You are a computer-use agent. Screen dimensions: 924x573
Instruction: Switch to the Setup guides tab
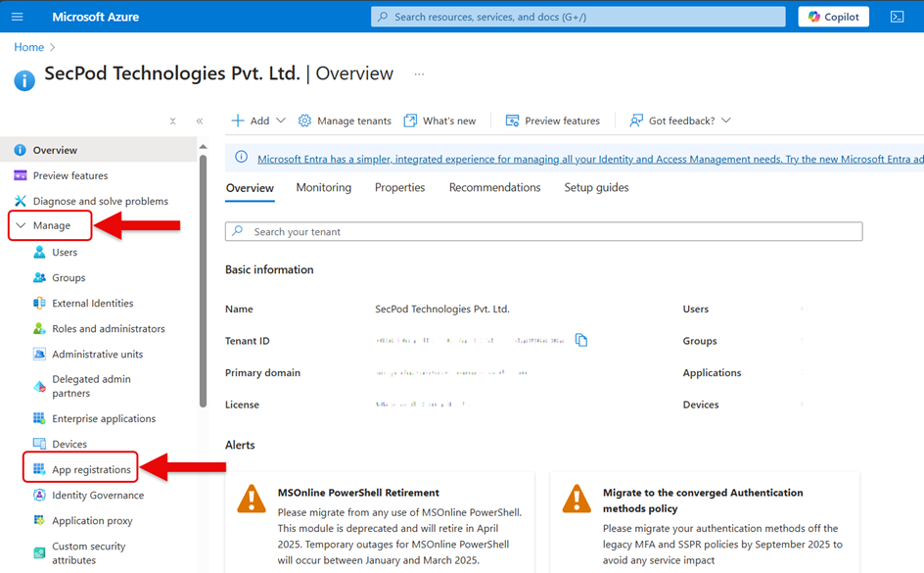point(596,187)
